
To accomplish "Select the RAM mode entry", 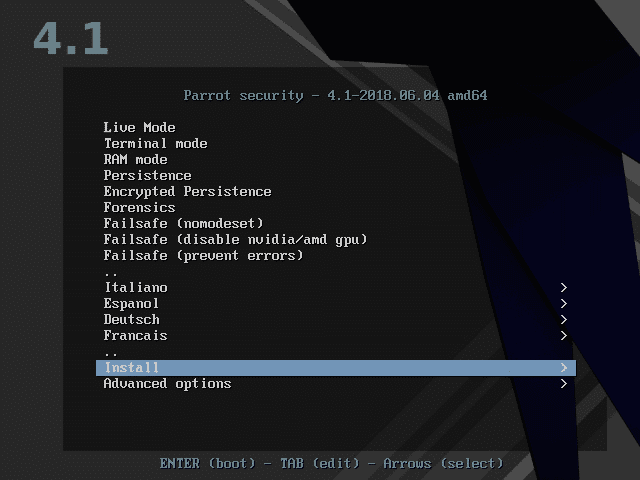I will (x=135, y=159).
